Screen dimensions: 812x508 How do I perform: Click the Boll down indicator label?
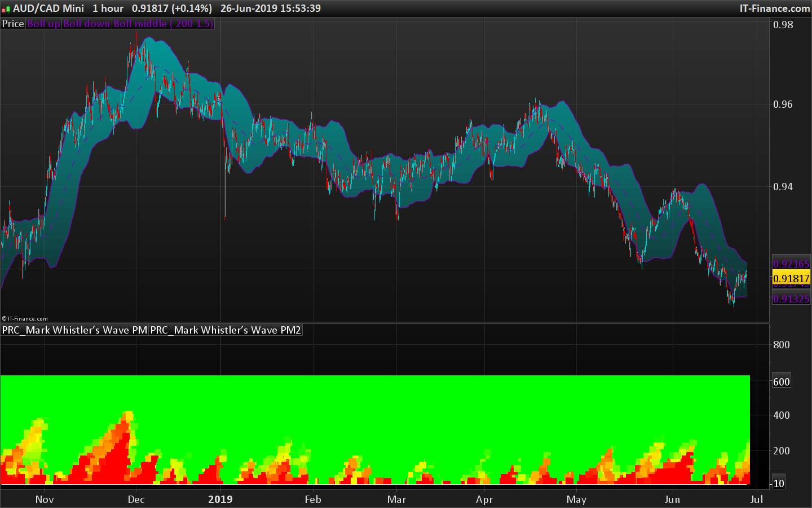click(x=87, y=24)
